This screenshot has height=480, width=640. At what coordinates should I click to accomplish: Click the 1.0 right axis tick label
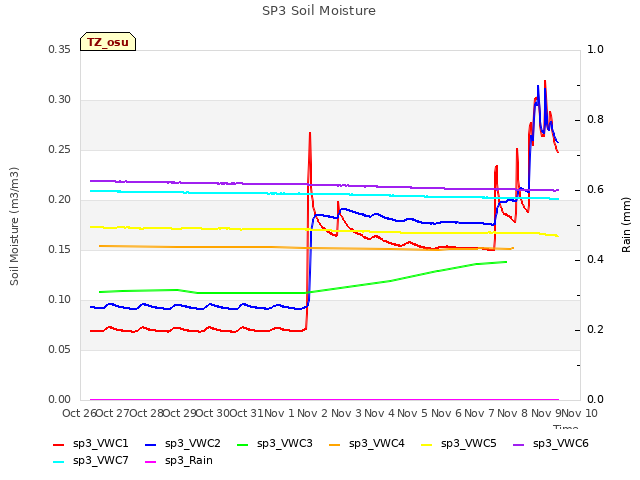[x=595, y=50]
